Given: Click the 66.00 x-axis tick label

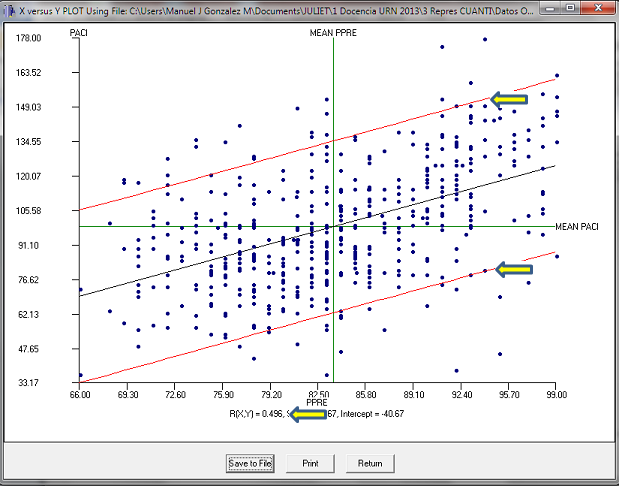Looking at the screenshot, I should tap(80, 394).
